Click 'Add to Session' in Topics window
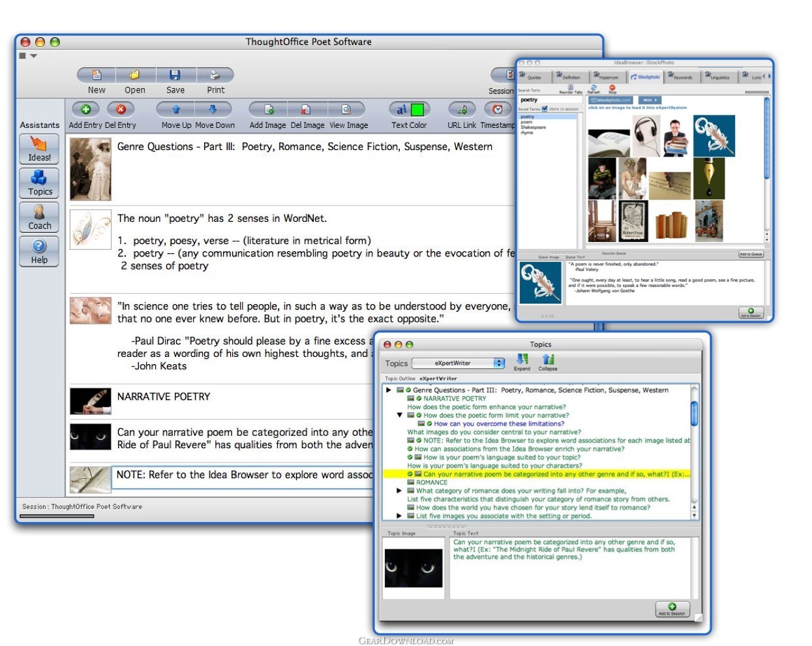The image size is (812, 646). click(672, 609)
